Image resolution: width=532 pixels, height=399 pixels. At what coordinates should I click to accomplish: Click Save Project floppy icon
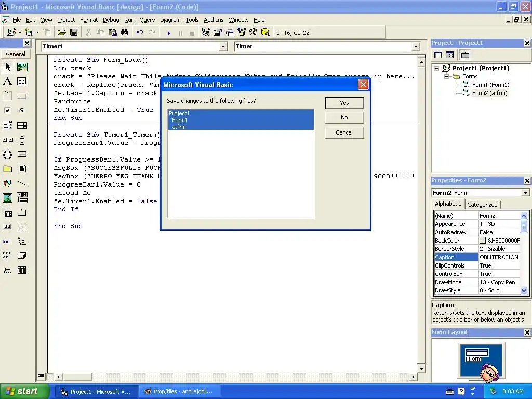(x=74, y=33)
